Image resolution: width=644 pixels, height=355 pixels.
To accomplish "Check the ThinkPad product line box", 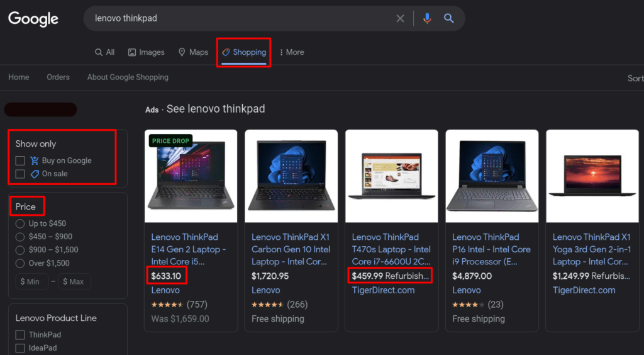I will [x=20, y=335].
